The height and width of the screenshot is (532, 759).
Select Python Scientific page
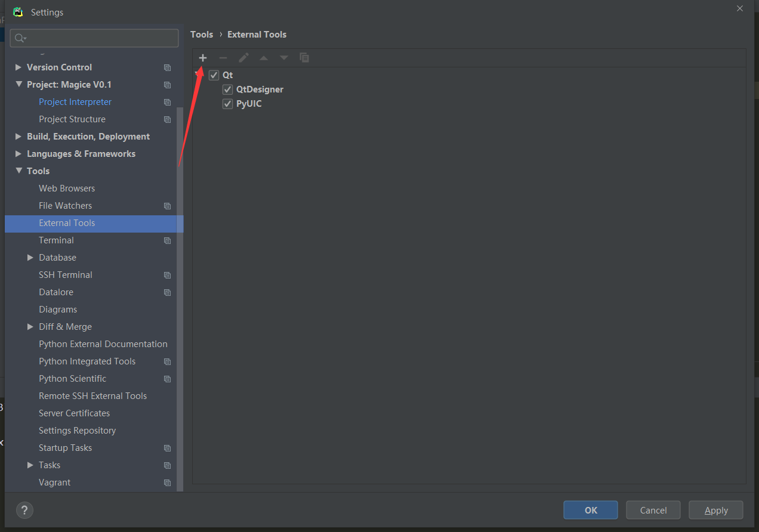tap(73, 379)
